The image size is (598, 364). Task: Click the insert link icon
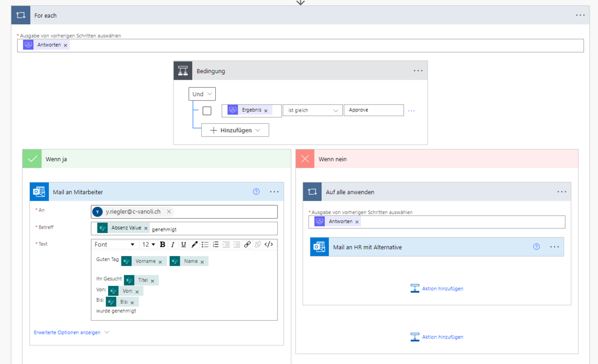pos(247,244)
